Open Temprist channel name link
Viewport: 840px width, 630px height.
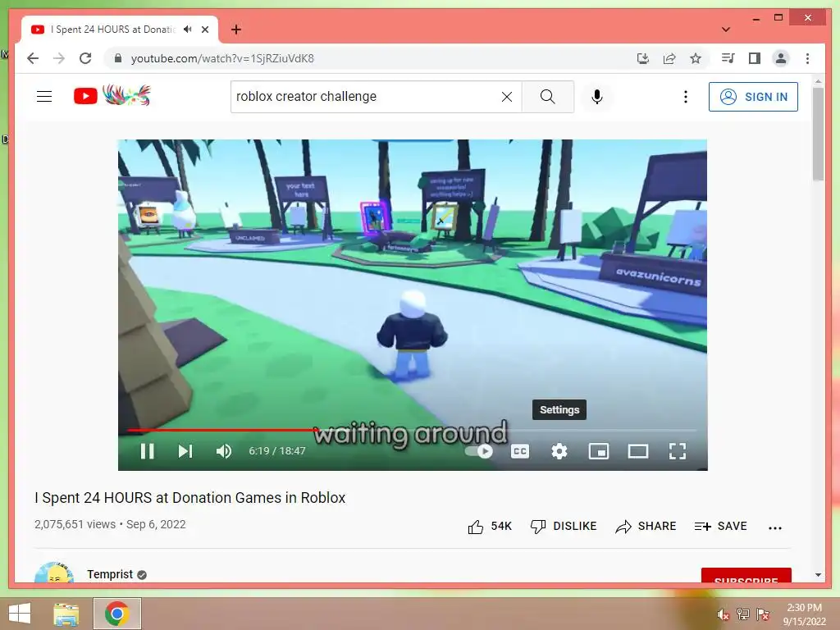pos(110,574)
